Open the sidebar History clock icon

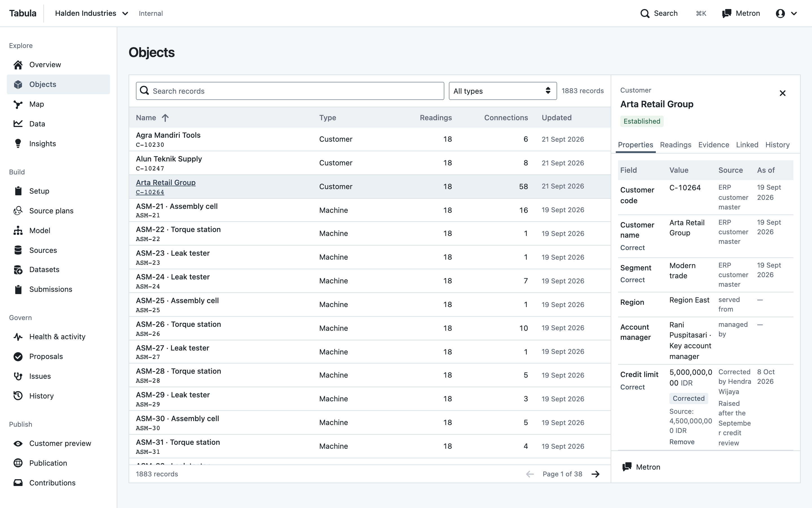[18, 396]
